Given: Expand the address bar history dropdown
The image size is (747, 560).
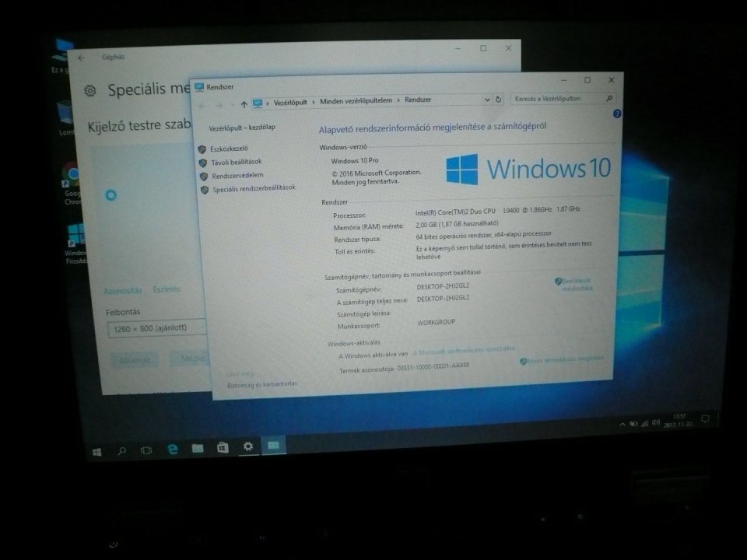Looking at the screenshot, I should 487,100.
